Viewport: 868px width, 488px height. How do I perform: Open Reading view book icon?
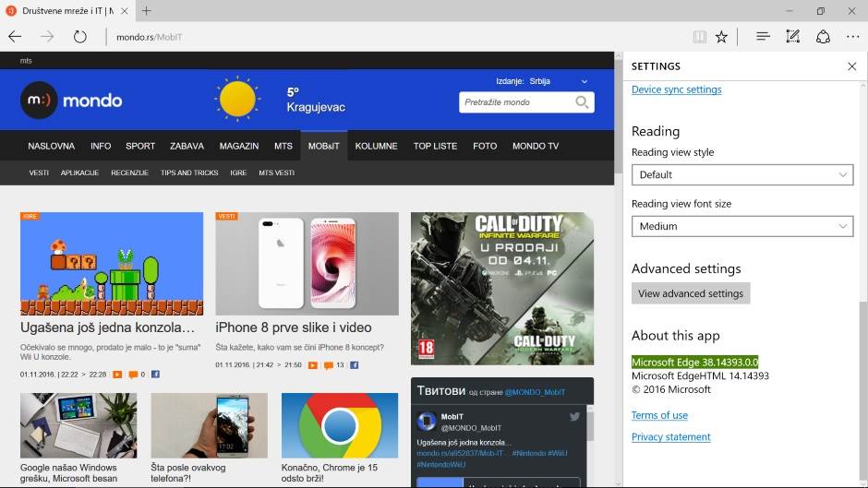pyautogui.click(x=700, y=37)
